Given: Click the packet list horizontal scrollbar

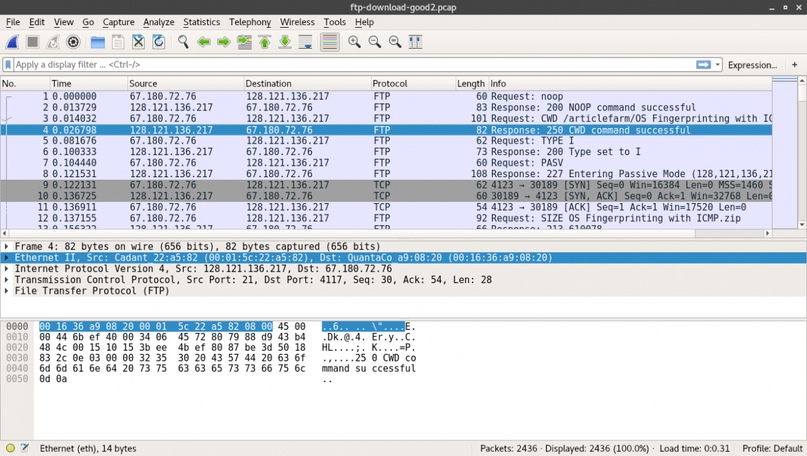Looking at the screenshot, I should (380, 233).
